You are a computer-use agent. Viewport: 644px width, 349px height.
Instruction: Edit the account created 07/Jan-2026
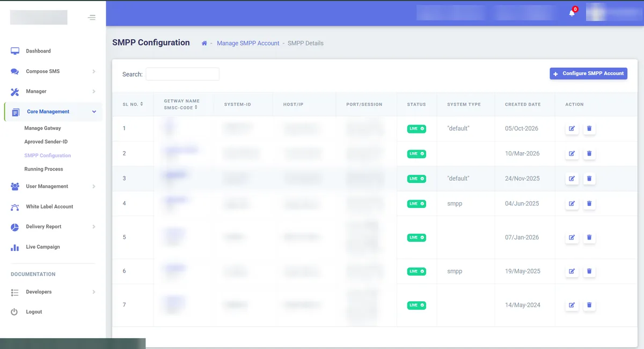pyautogui.click(x=572, y=237)
